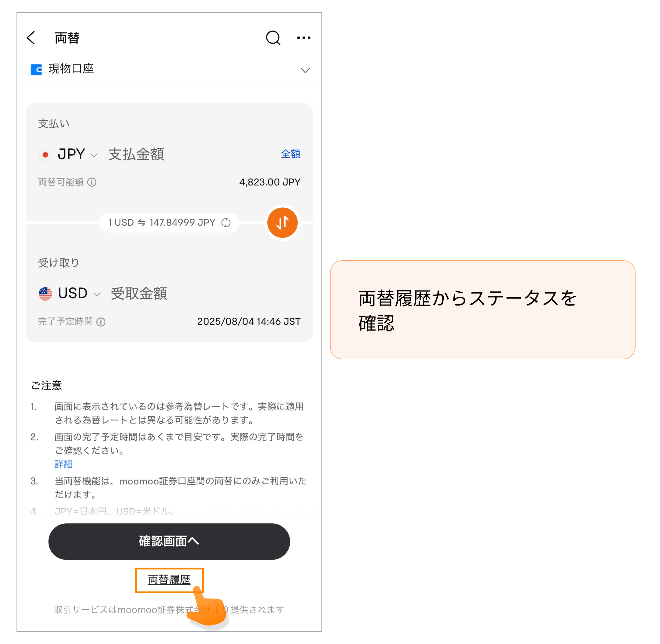Screen dimensions: 660x644
Task: Open the 詳細 details link in notes
Action: point(64,464)
